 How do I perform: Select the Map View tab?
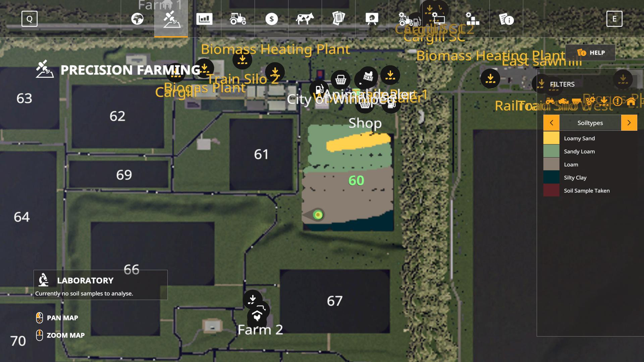tap(138, 18)
